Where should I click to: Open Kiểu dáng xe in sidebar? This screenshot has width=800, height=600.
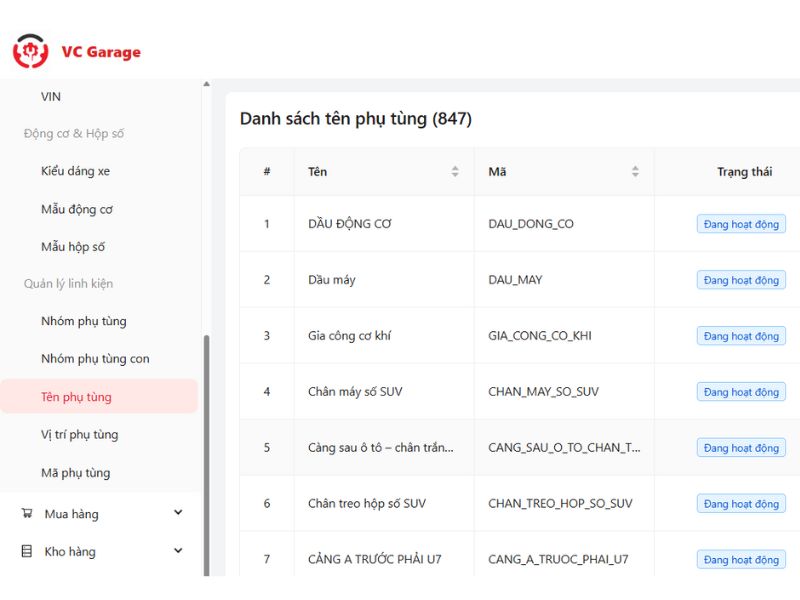(x=75, y=171)
